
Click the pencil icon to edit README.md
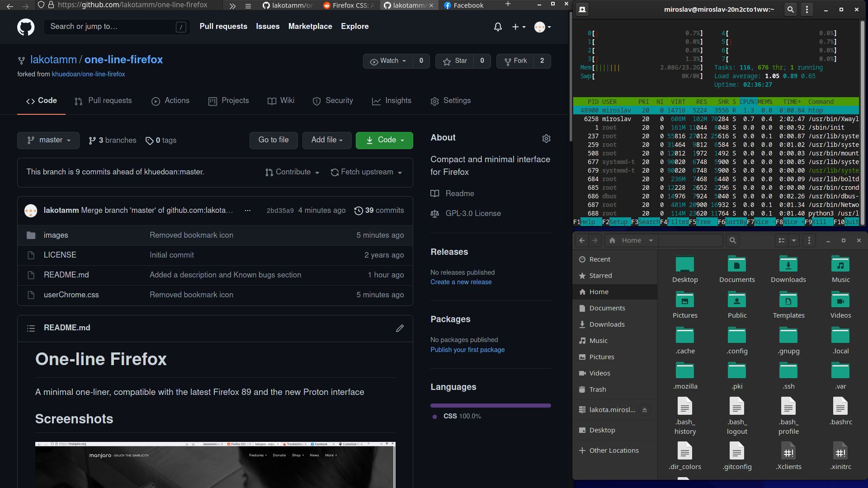[x=400, y=328]
